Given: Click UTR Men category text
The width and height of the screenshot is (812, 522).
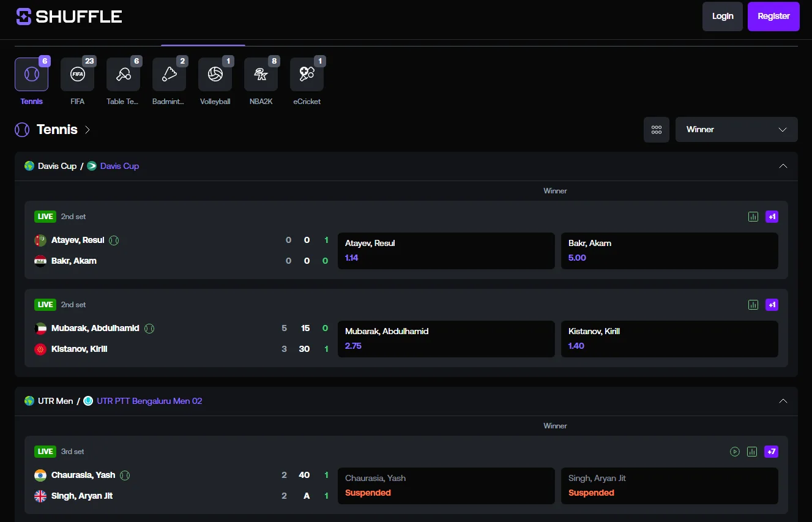Looking at the screenshot, I should [x=56, y=401].
